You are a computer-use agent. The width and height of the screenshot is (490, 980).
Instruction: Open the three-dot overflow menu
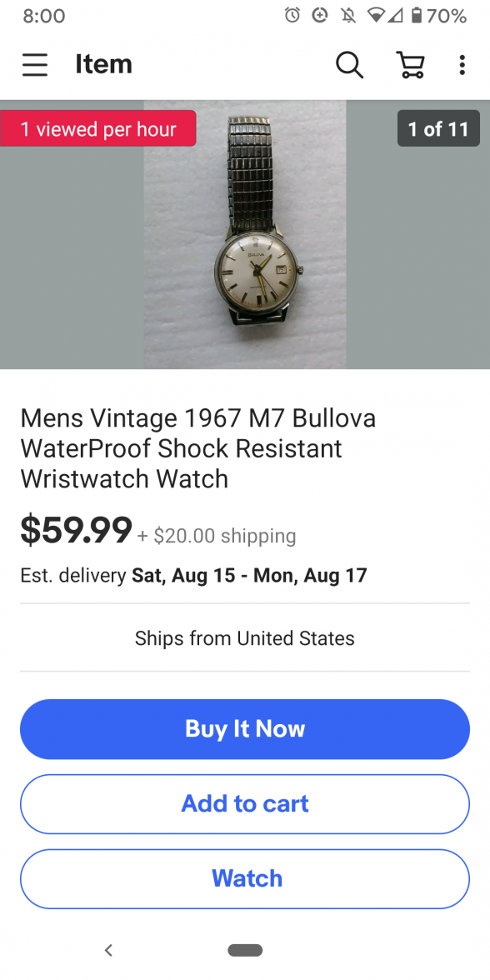pyautogui.click(x=462, y=64)
